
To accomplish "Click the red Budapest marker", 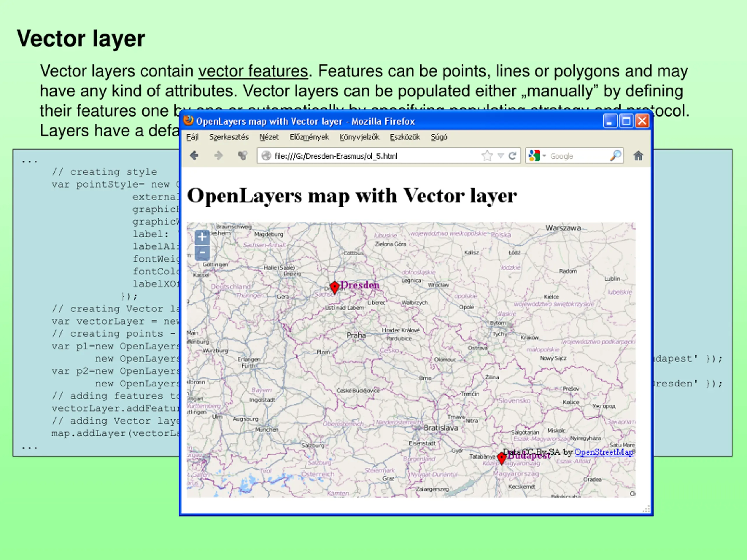I will click(502, 458).
